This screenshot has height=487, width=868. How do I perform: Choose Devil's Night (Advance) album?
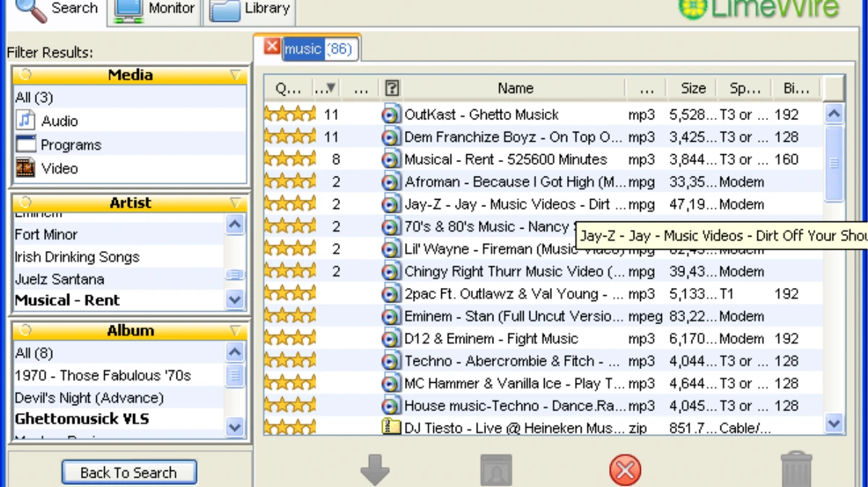(x=90, y=398)
